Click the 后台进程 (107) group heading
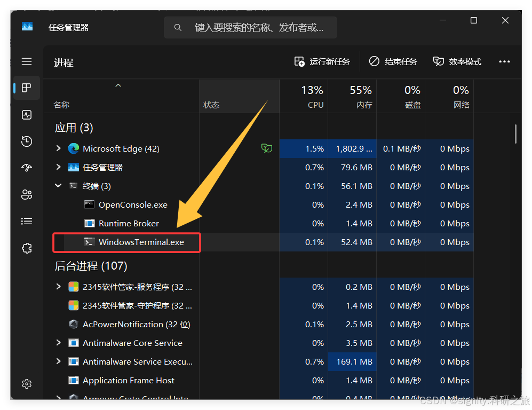The image size is (532, 410). point(91,265)
